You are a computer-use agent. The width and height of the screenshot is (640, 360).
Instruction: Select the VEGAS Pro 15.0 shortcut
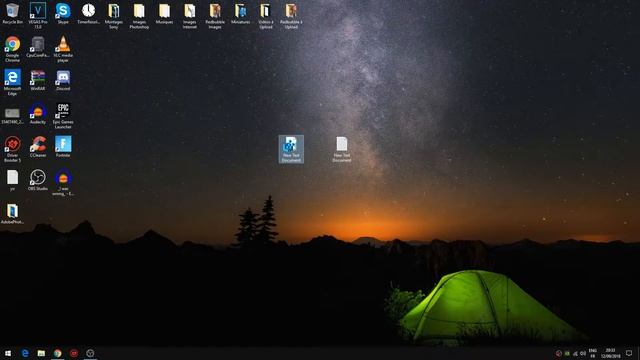pos(38,16)
